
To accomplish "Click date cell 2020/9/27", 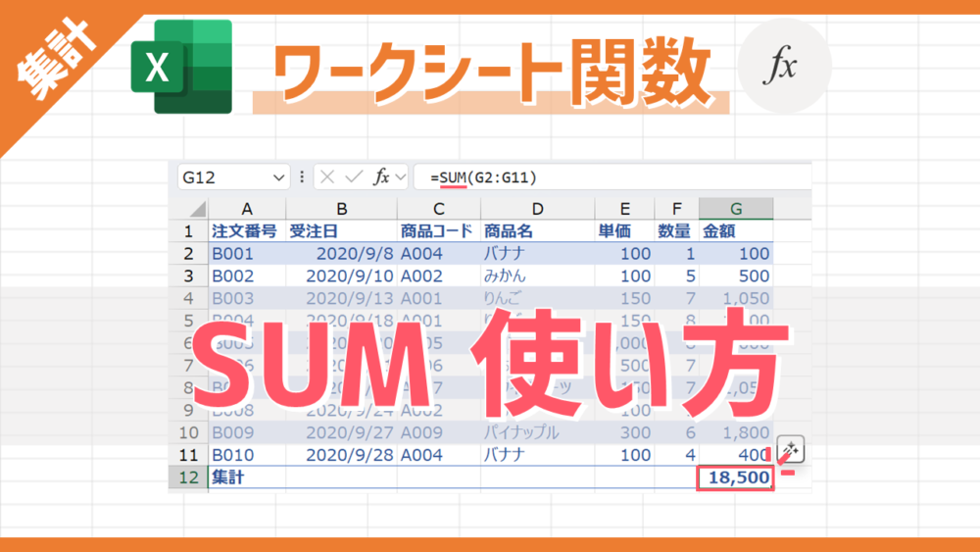I will (341, 432).
